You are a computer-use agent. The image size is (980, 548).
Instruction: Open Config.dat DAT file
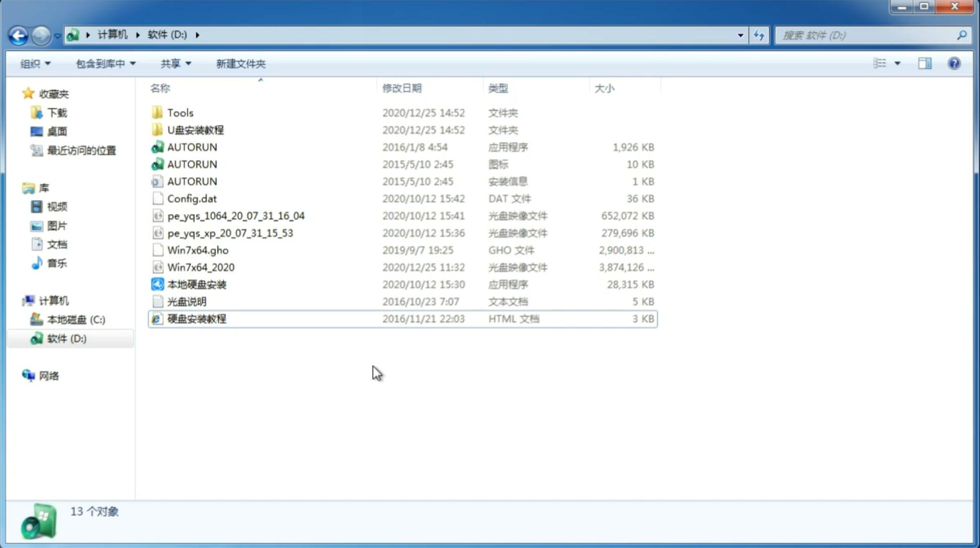click(x=191, y=198)
